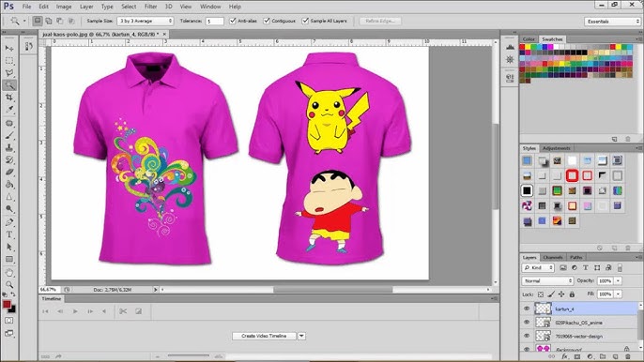The image size is (644, 362).
Task: Toggle the Sample All Layers checkbox
Action: [x=305, y=21]
